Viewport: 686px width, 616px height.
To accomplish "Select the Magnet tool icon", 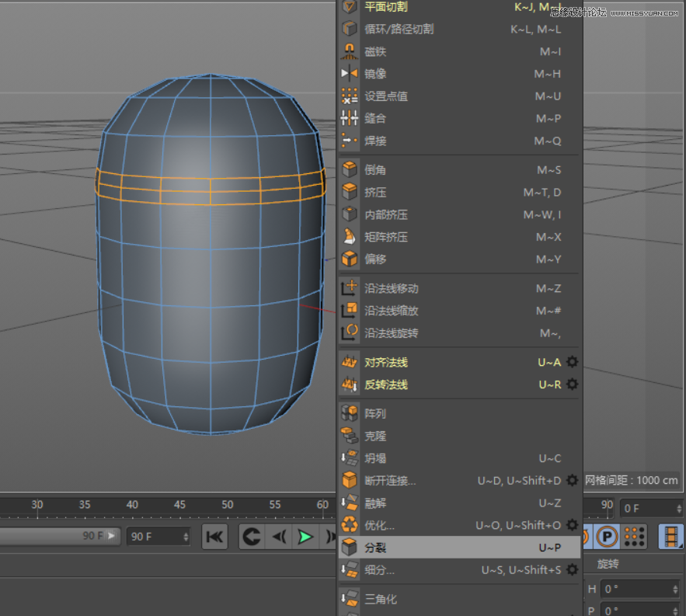I will pyautogui.click(x=350, y=51).
